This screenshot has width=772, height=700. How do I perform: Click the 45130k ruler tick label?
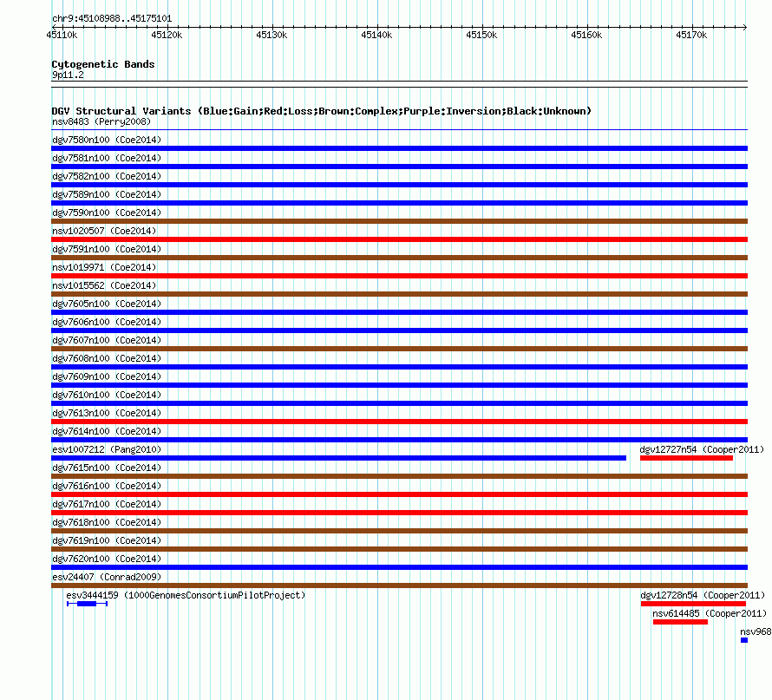(x=272, y=35)
